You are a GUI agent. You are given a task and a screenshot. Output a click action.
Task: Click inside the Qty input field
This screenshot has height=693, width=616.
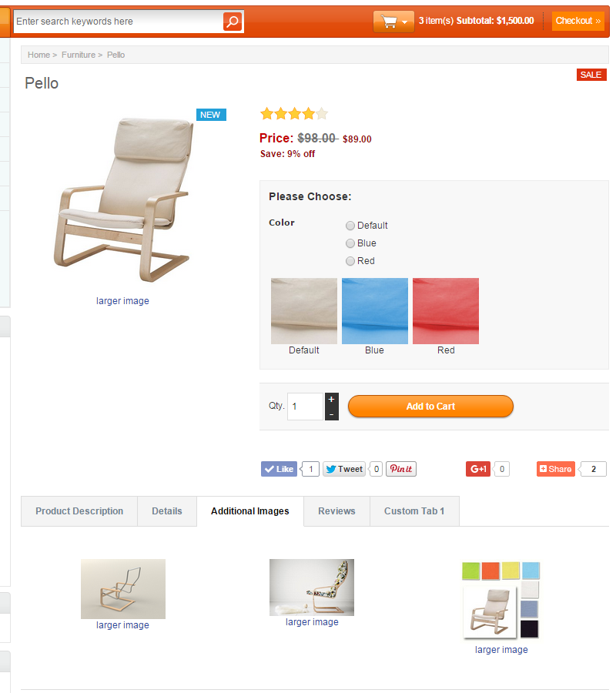pyautogui.click(x=305, y=406)
